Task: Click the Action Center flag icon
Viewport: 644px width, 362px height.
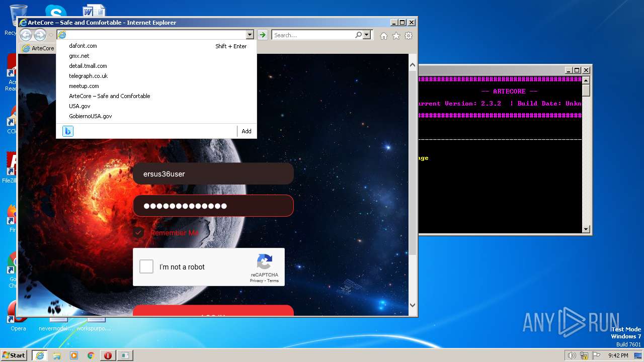Action: 596,355
